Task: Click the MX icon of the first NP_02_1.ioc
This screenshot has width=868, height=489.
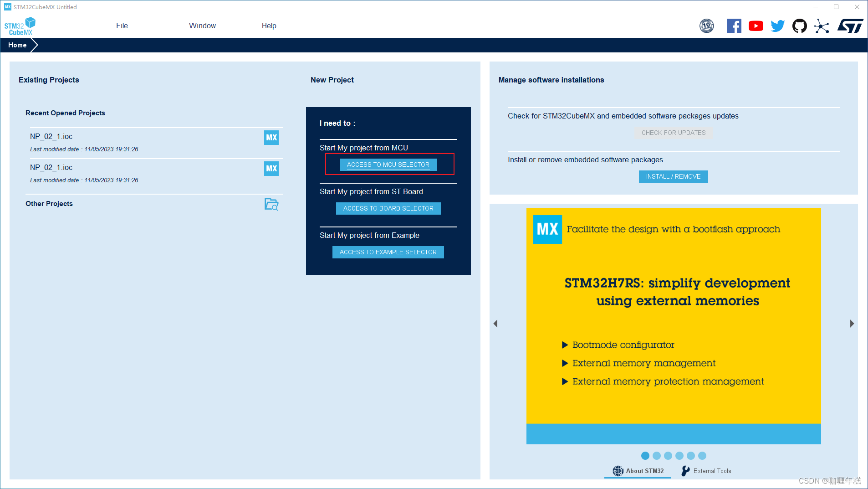Action: (271, 138)
